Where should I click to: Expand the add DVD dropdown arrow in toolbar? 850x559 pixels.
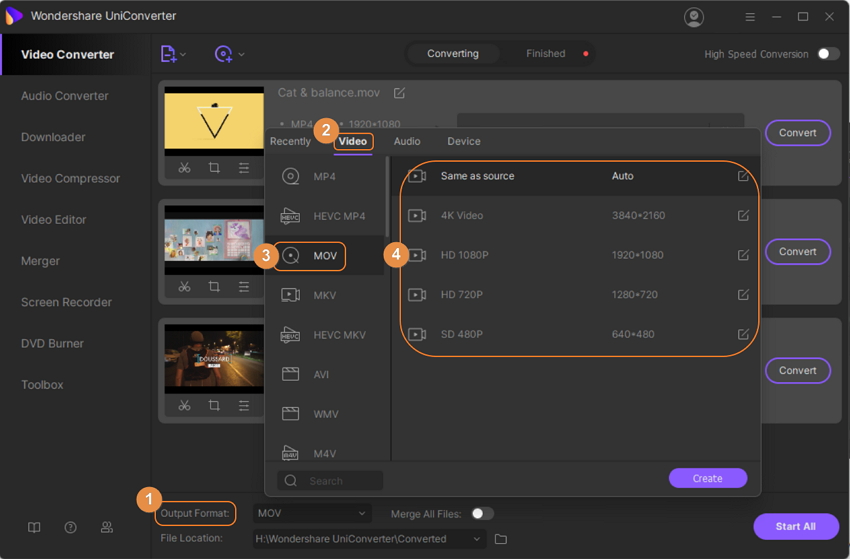point(241,54)
